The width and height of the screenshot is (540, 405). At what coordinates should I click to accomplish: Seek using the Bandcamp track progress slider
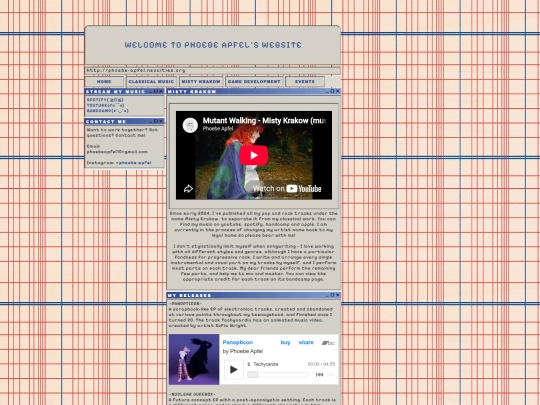click(277, 375)
